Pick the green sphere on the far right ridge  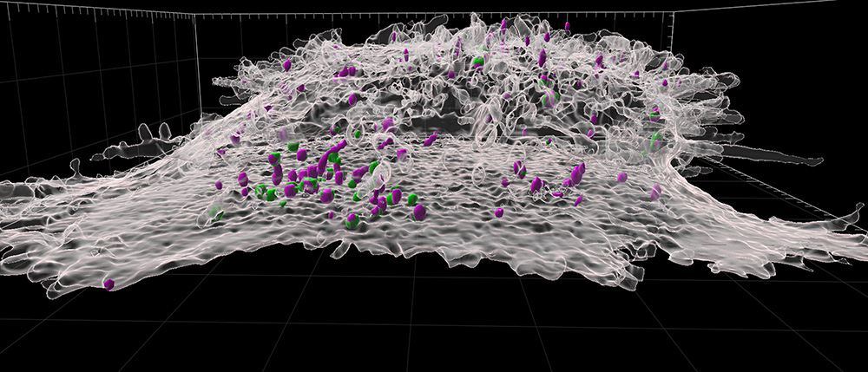point(657,140)
